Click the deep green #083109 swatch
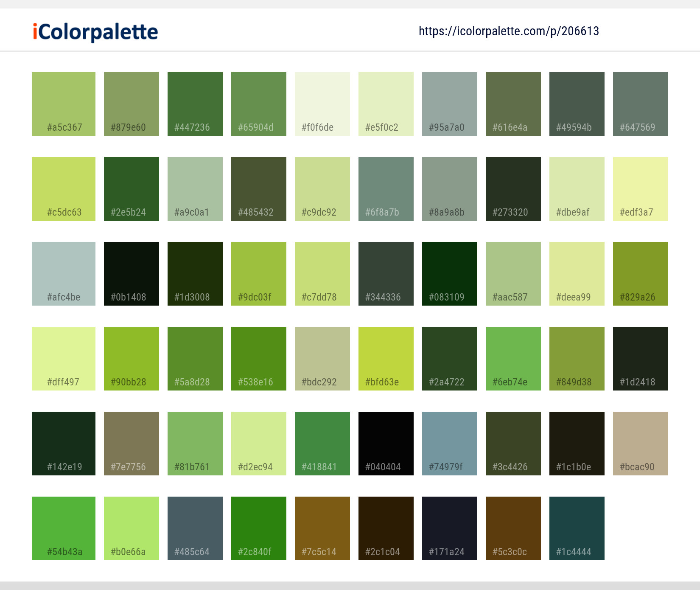This screenshot has width=700, height=590. click(x=450, y=274)
